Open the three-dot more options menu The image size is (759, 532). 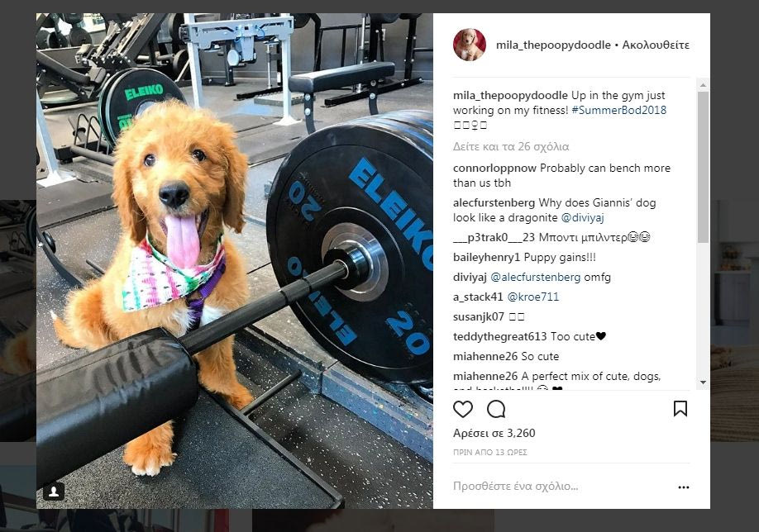click(x=684, y=487)
